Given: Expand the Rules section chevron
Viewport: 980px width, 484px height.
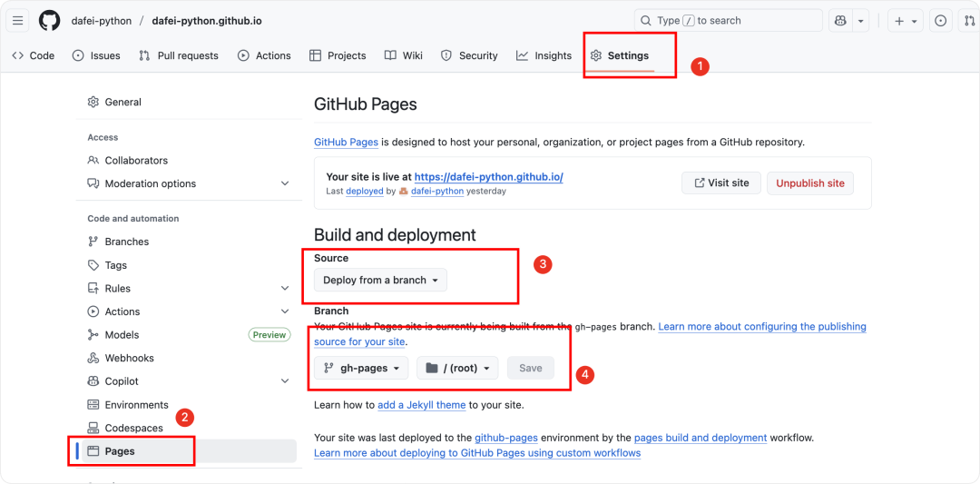Looking at the screenshot, I should pyautogui.click(x=285, y=288).
